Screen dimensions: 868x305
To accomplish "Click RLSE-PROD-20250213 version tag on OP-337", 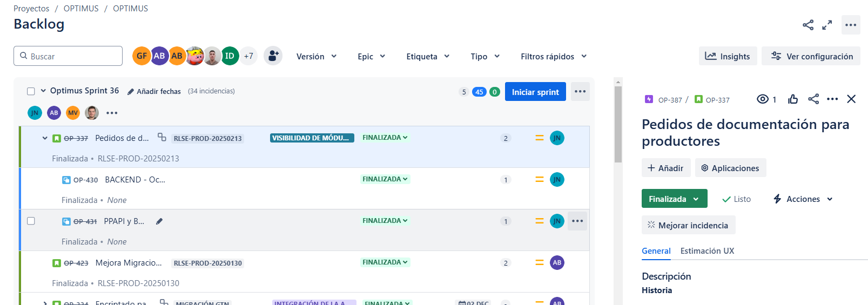I will pos(208,139).
